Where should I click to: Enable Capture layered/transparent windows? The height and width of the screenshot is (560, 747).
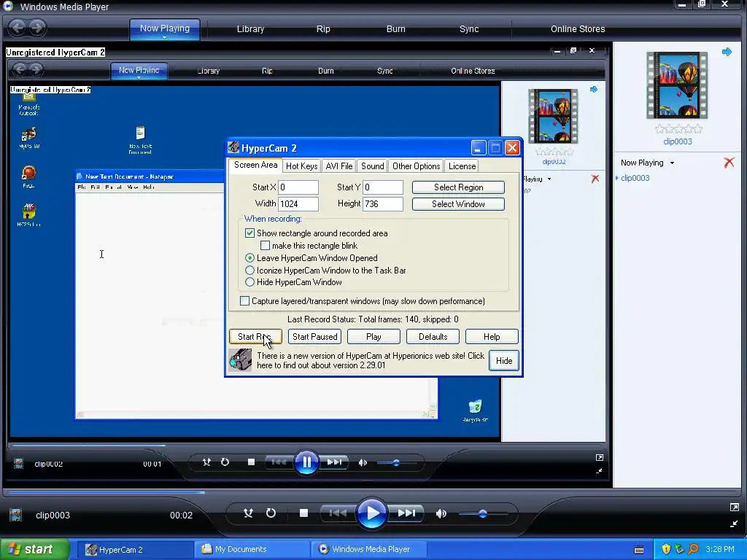pos(244,301)
